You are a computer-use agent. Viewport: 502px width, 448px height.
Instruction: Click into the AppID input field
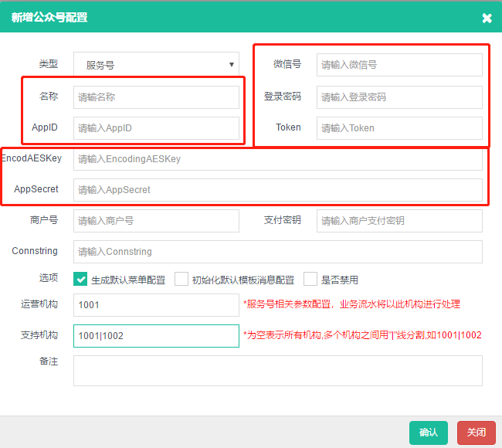pos(156,128)
